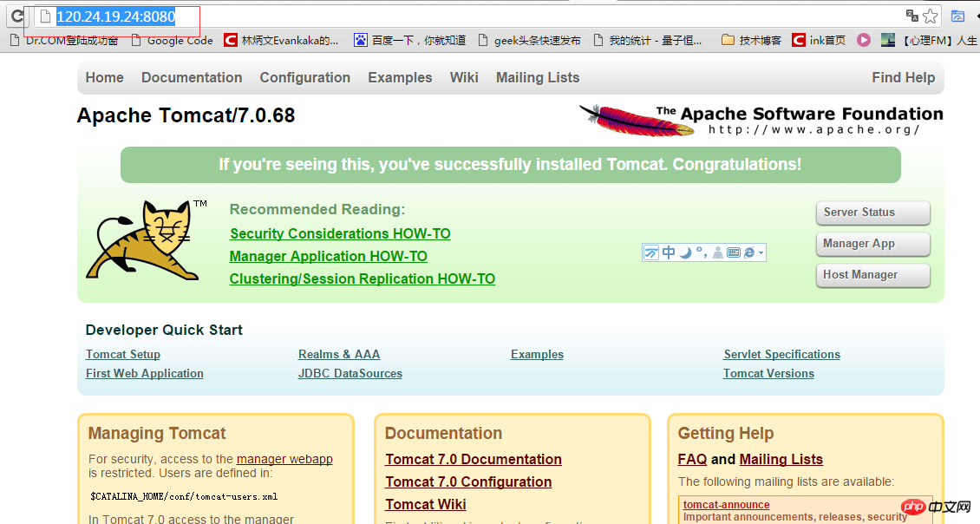Screen dimensions: 980x524
Task: Click the Server Status button
Action: click(x=873, y=213)
